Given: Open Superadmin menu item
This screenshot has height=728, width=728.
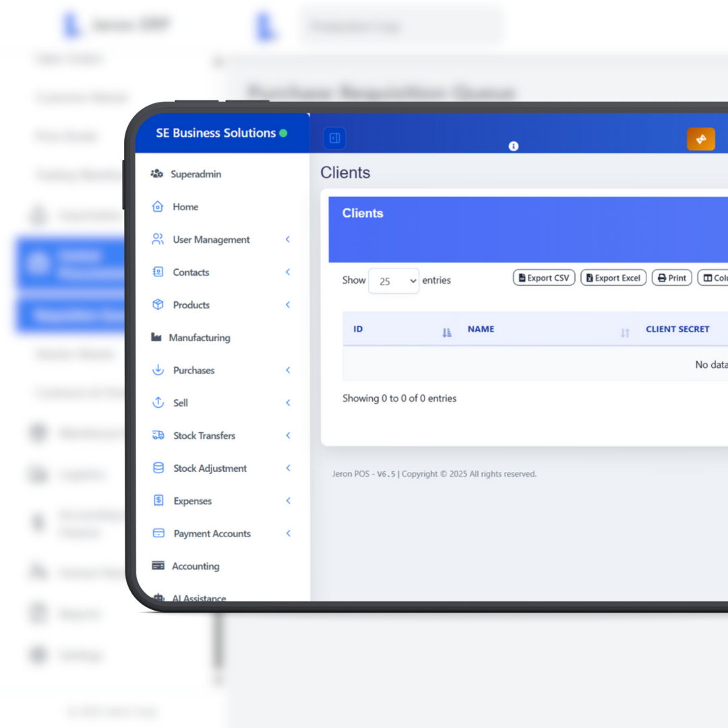Looking at the screenshot, I should click(195, 174).
